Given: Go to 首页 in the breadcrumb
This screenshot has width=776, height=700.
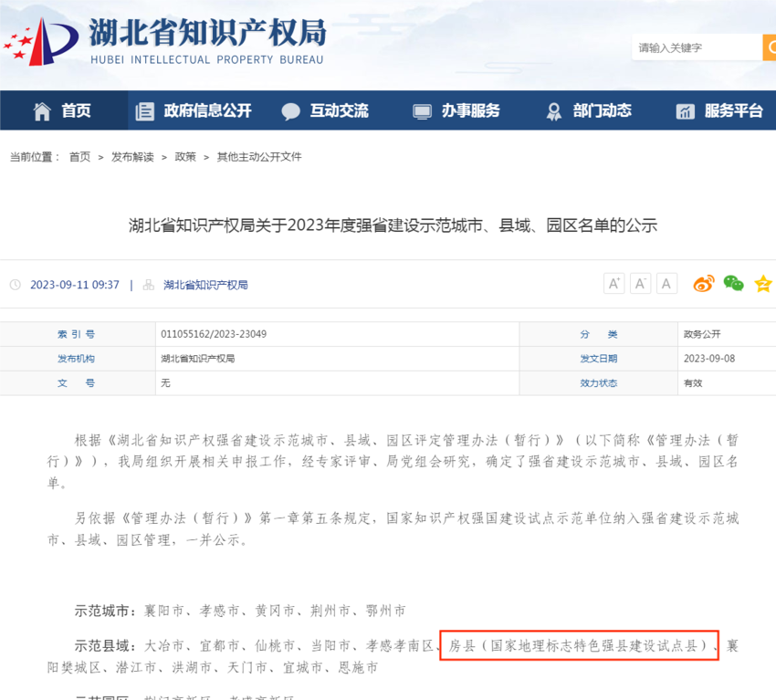Looking at the screenshot, I should [x=79, y=157].
